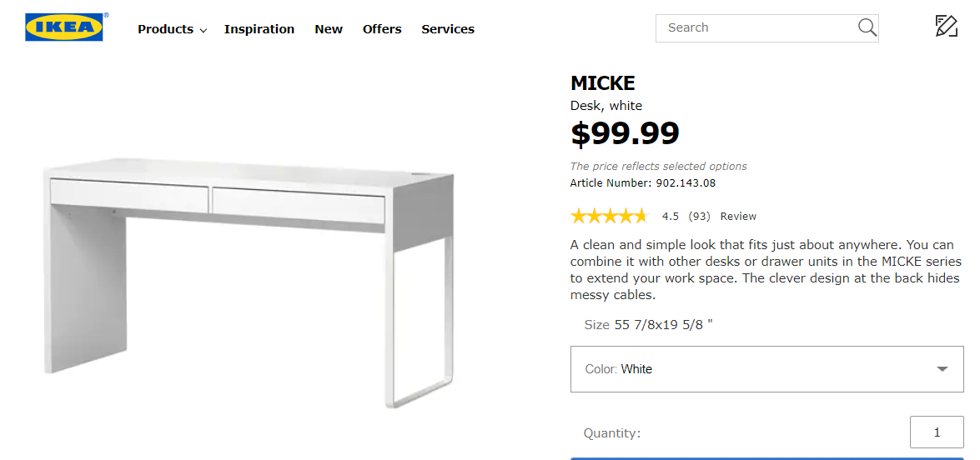The height and width of the screenshot is (460, 980).
Task: Open the Inspiration menu item
Action: tap(259, 29)
